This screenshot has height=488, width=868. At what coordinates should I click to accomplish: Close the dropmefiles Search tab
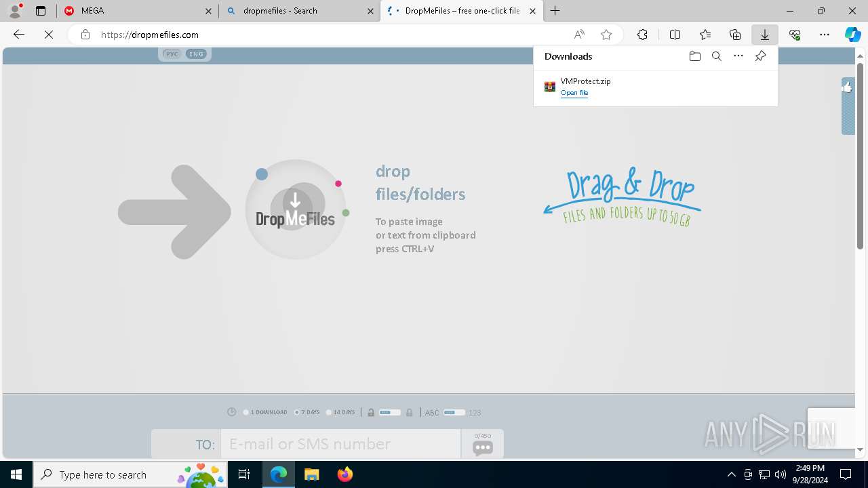[370, 11]
